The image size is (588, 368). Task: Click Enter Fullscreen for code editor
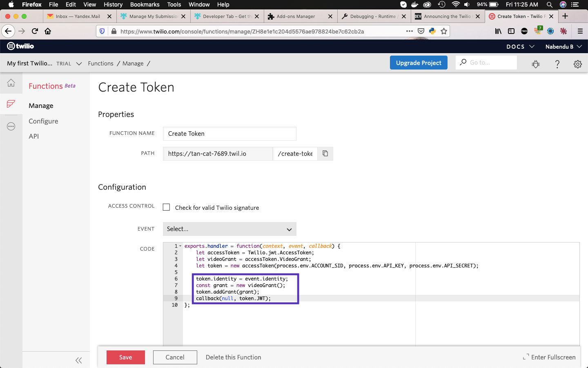coord(549,357)
